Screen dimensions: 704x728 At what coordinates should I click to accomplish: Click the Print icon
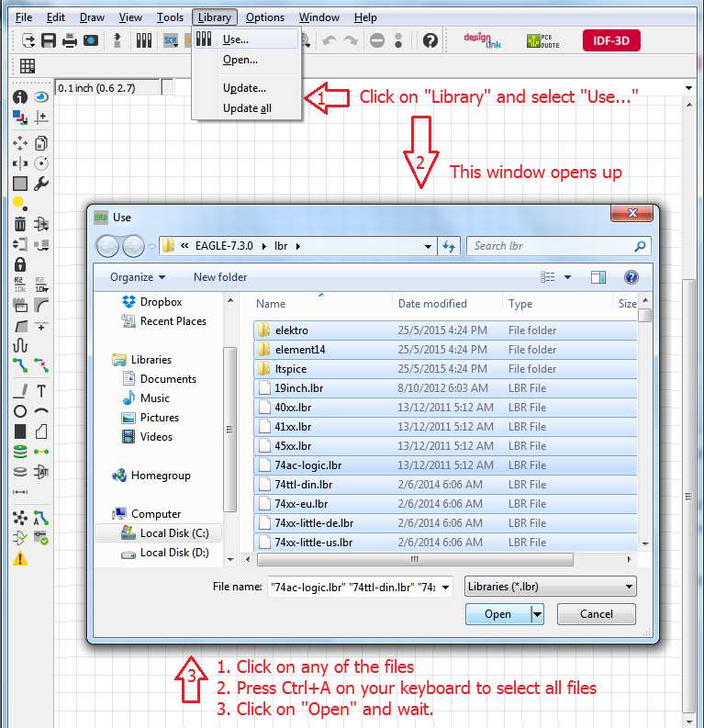pos(70,41)
